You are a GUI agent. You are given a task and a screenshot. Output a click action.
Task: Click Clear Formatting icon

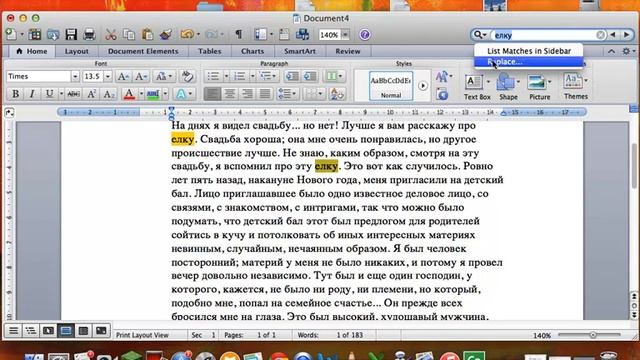pyautogui.click(x=187, y=76)
